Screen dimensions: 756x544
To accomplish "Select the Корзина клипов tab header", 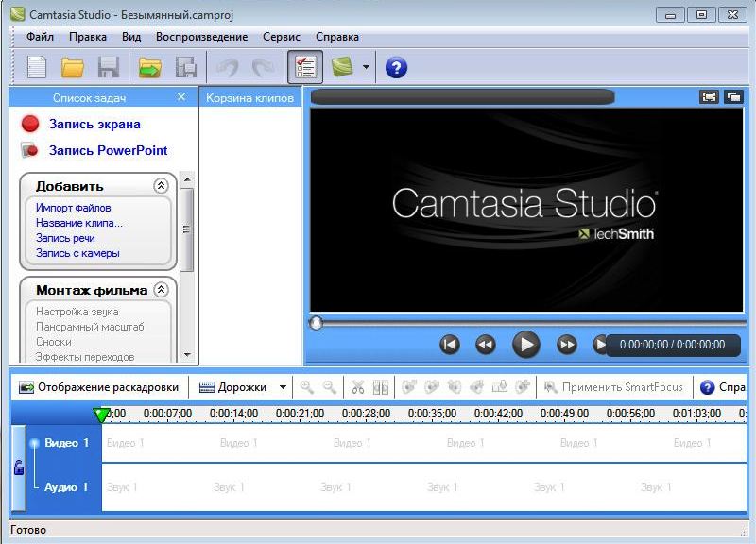I will click(x=249, y=98).
